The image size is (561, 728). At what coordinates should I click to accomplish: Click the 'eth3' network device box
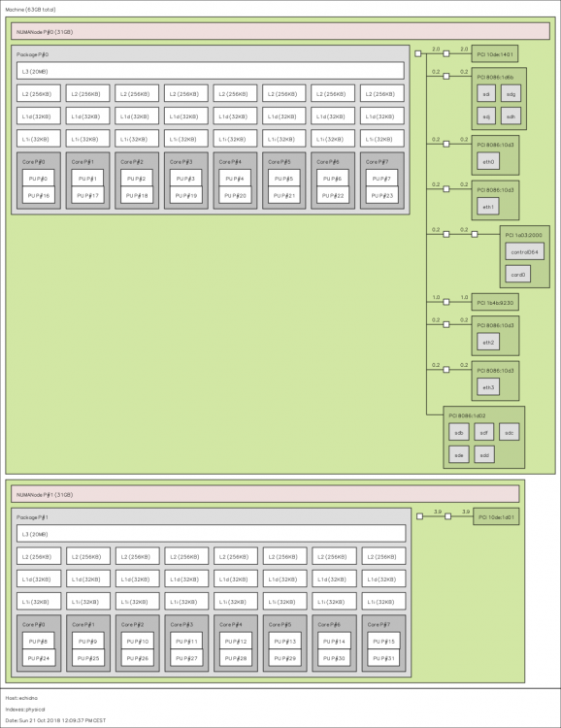pos(488,387)
